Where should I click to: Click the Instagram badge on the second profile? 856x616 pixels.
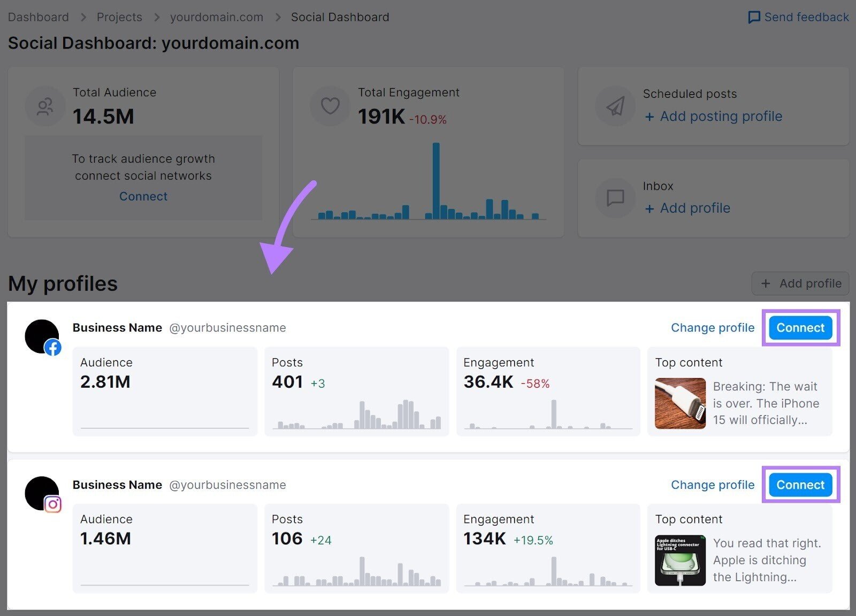(x=53, y=504)
